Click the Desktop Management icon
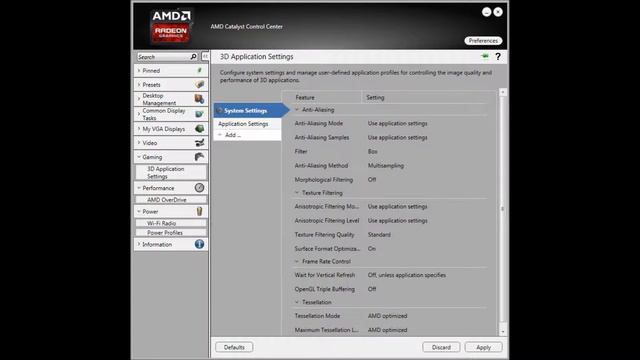Image resolution: width=640 pixels, height=360 pixels. (199, 99)
